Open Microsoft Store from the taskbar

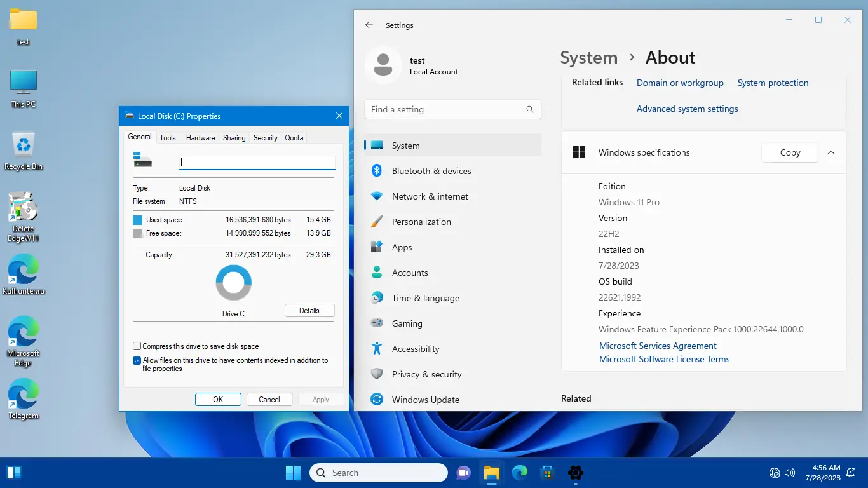[547, 473]
